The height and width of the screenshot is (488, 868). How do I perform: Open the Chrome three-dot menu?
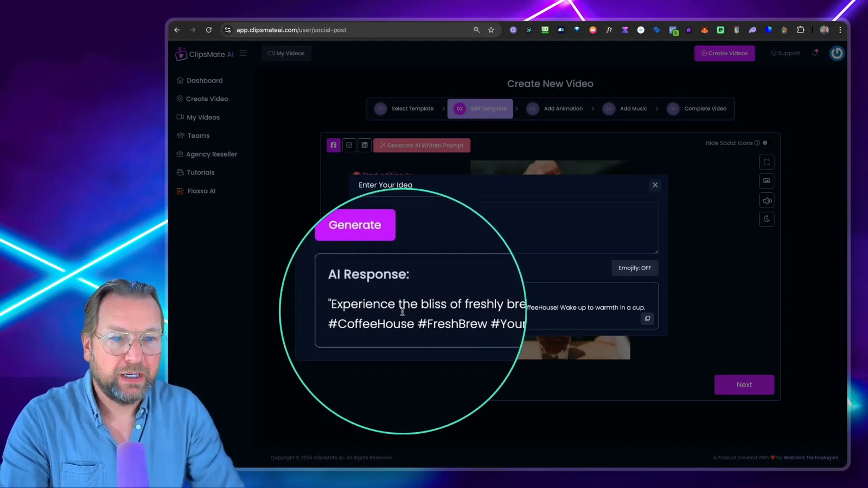840,30
